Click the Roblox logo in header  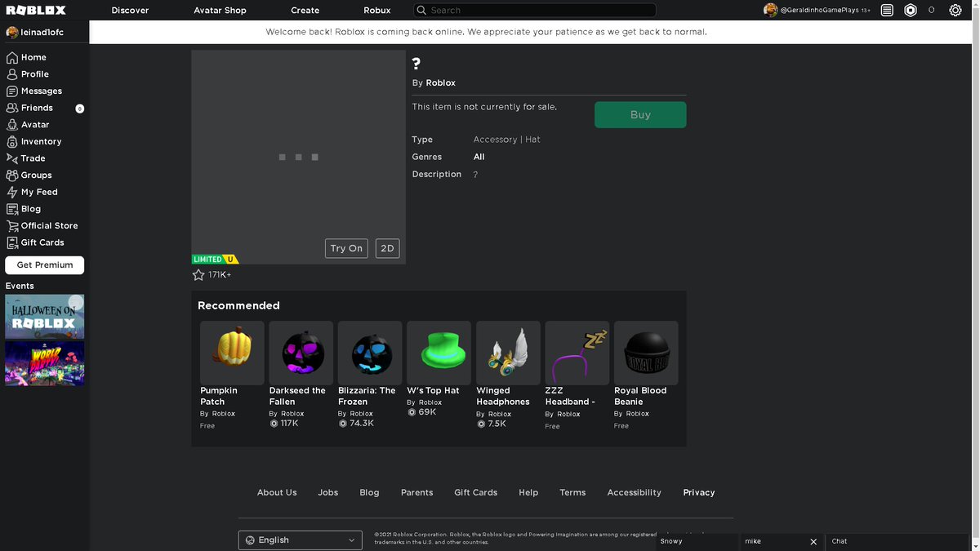pos(36,11)
